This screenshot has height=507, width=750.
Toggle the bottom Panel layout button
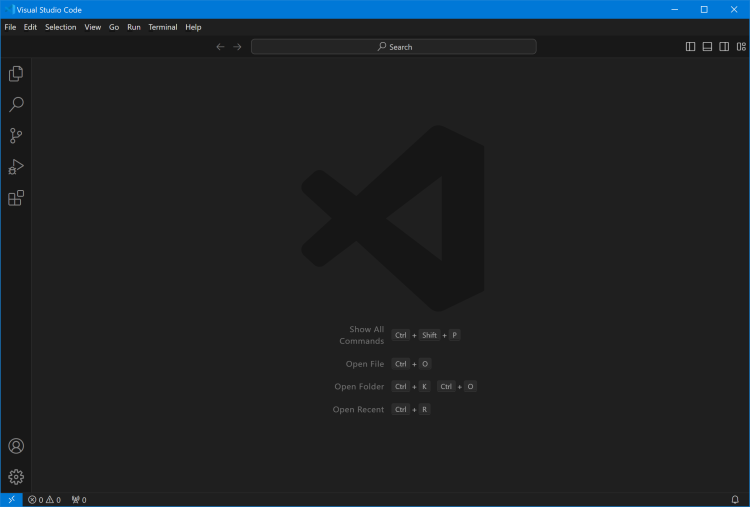pyautogui.click(x=707, y=47)
